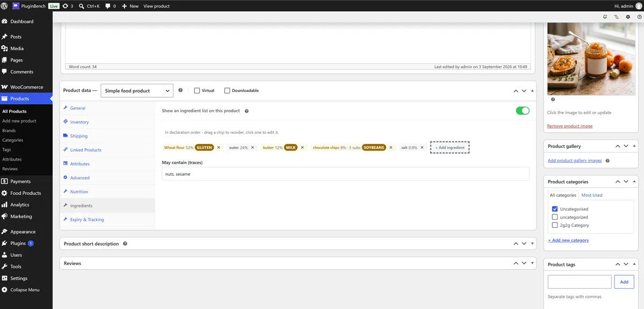Expand the Reviews panel
This screenshot has width=644, height=309.
(x=532, y=263)
